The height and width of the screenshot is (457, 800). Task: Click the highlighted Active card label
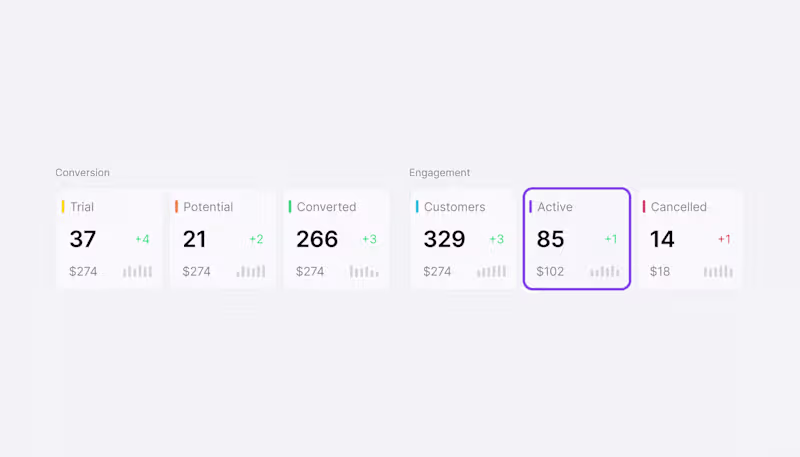click(x=555, y=207)
